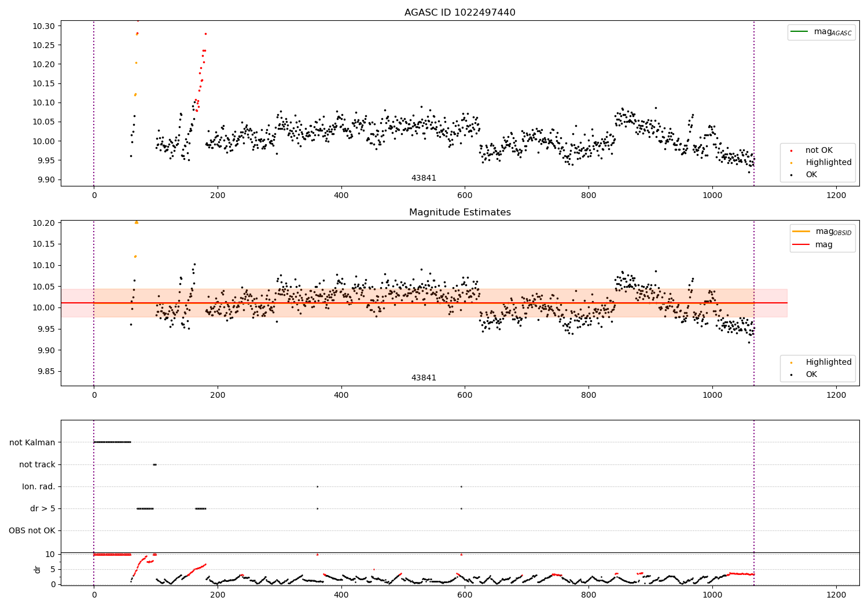This screenshot has height=608, width=868.
Task: Click the 1200 x-axis tick of bottom plot
Action: 836,595
